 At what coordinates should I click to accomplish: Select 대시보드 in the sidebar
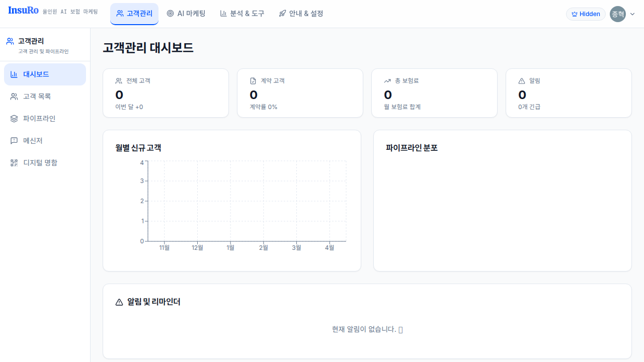(x=45, y=74)
